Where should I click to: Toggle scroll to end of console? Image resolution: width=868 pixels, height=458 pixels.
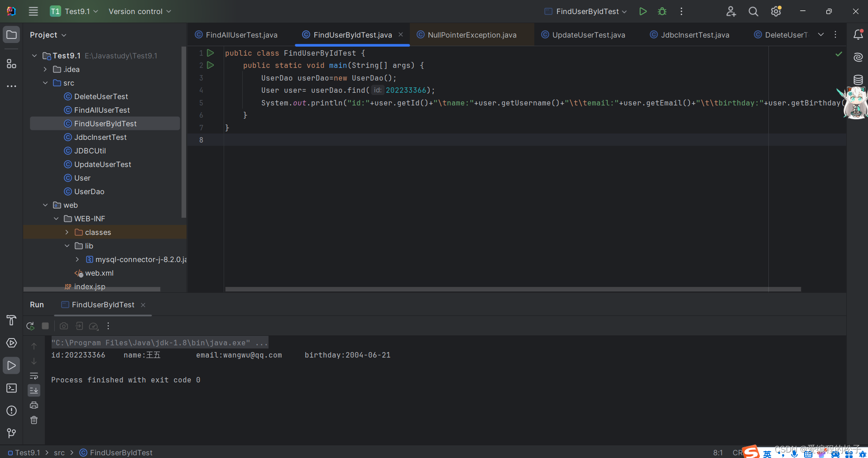[34, 390]
